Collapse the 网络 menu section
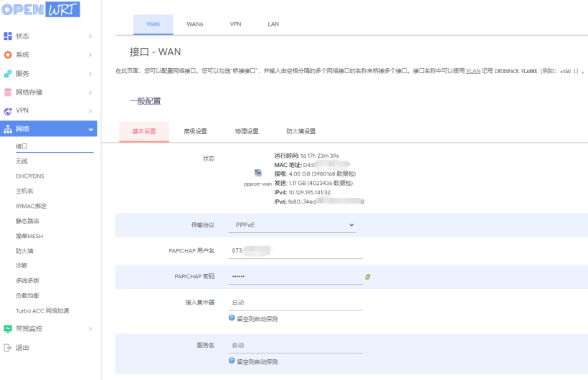The image size is (588, 380). [x=90, y=130]
